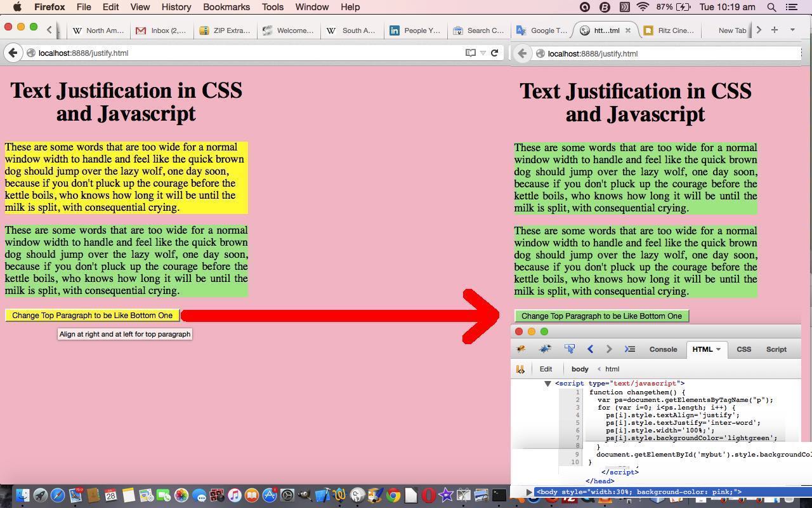Open Terminal from the Dock
Viewport: 812px width, 508px height.
499,495
